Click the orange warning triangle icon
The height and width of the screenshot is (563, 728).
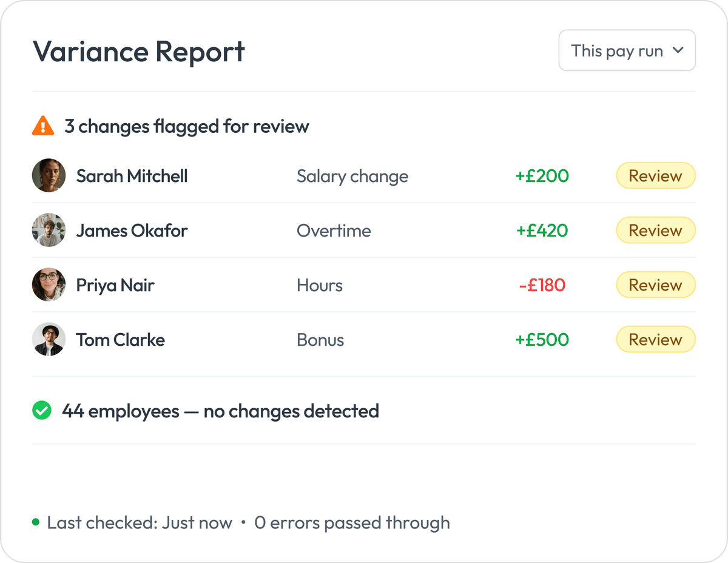42,126
